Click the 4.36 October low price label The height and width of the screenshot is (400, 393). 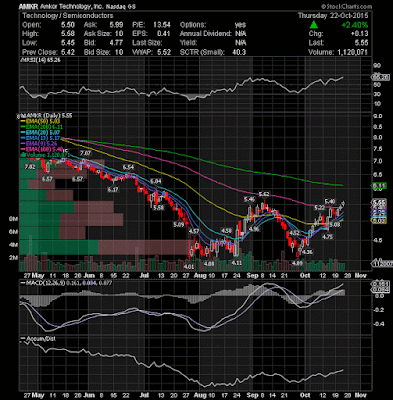(307, 252)
